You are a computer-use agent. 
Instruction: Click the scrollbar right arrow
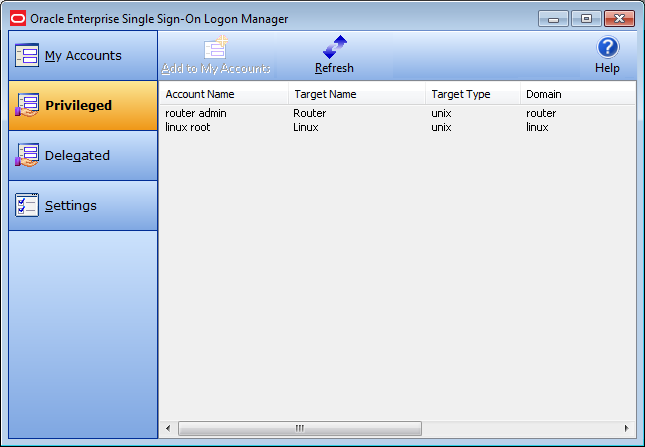click(626, 428)
